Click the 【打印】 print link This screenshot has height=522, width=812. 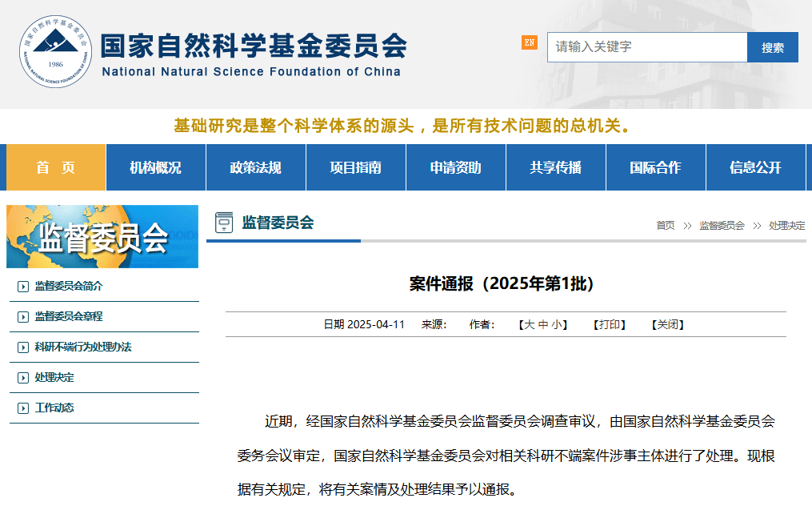coord(610,324)
